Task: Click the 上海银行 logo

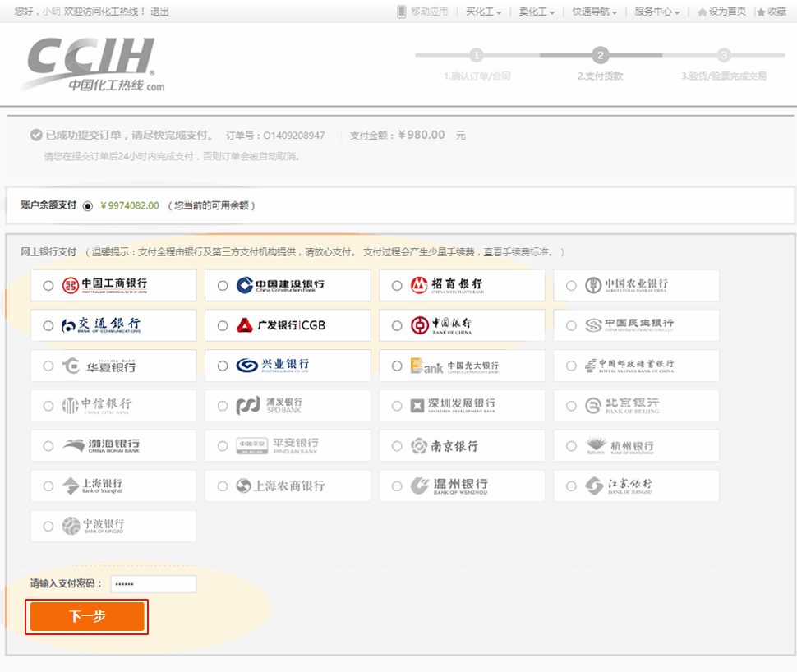Action: (x=92, y=486)
